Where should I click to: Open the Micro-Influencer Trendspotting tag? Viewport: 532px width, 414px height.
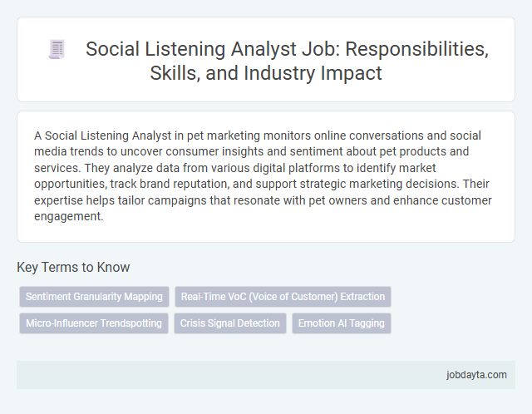coord(94,323)
